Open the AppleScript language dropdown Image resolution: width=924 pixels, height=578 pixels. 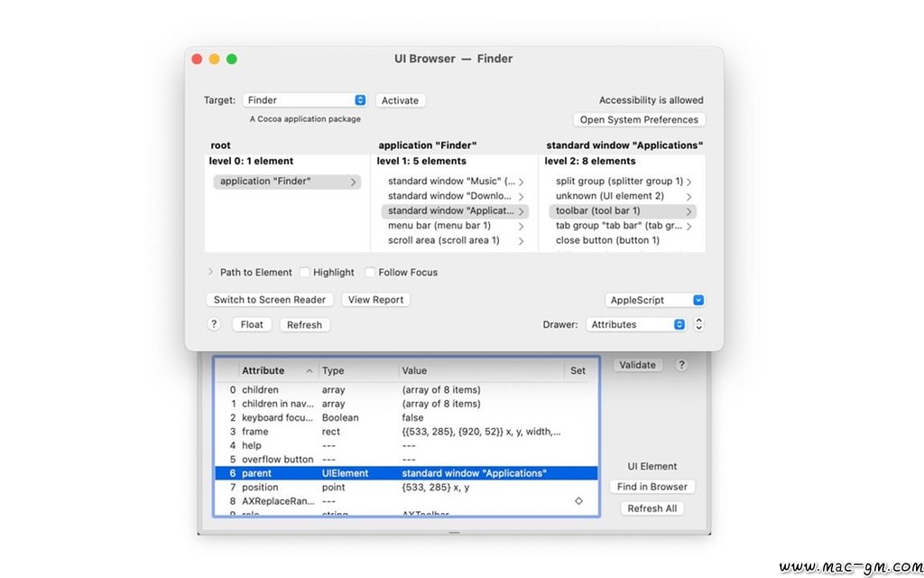pyautogui.click(x=655, y=300)
